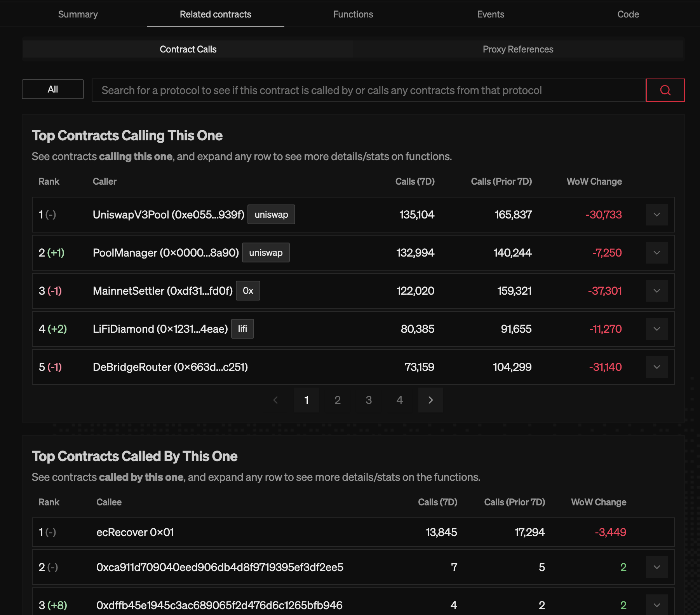Expand the DeBridgeRouter row
The height and width of the screenshot is (615, 700).
[656, 367]
